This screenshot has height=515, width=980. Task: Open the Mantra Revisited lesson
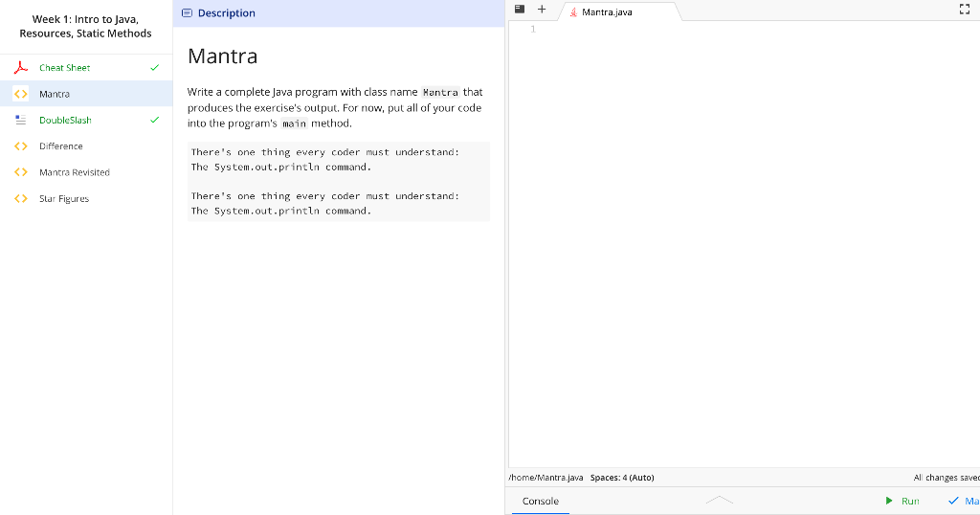86,172
